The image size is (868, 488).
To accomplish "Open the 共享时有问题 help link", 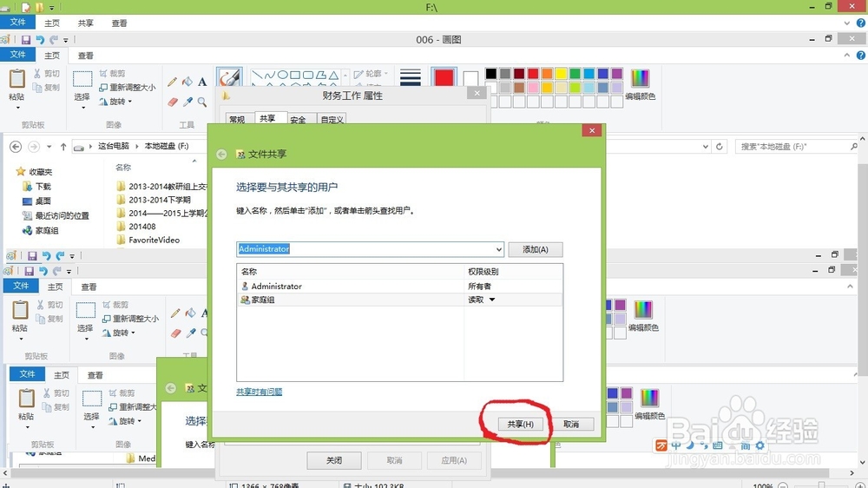I will click(x=259, y=392).
